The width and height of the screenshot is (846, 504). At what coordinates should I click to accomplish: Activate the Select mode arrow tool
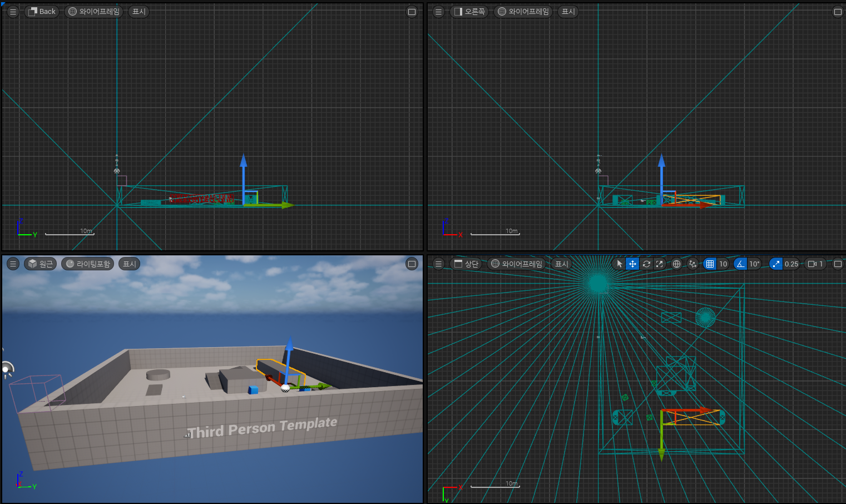coord(620,264)
